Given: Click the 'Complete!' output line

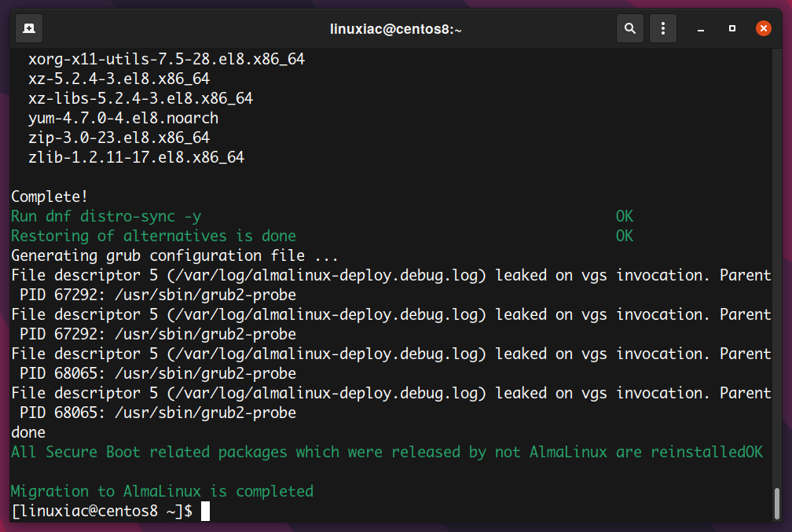Looking at the screenshot, I should click(49, 196).
